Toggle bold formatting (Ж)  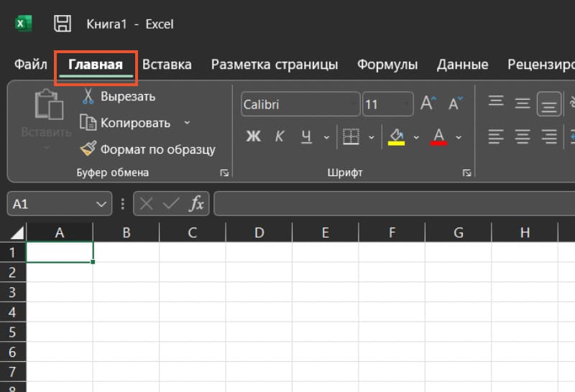[253, 136]
